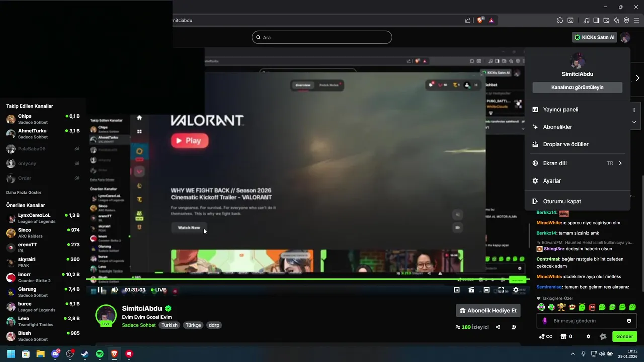Click the browser media control music icon

pos(586,20)
